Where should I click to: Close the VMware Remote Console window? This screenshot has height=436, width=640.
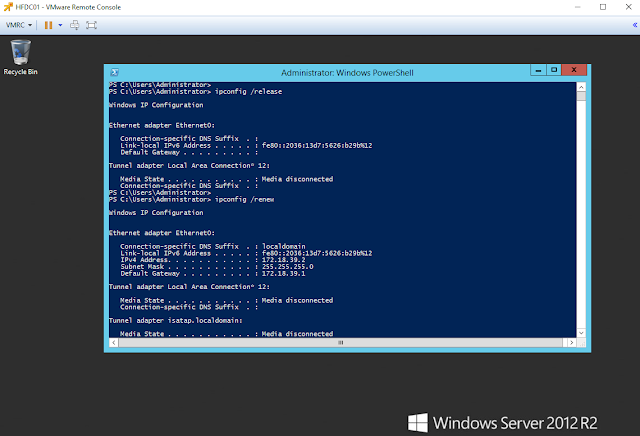629,7
